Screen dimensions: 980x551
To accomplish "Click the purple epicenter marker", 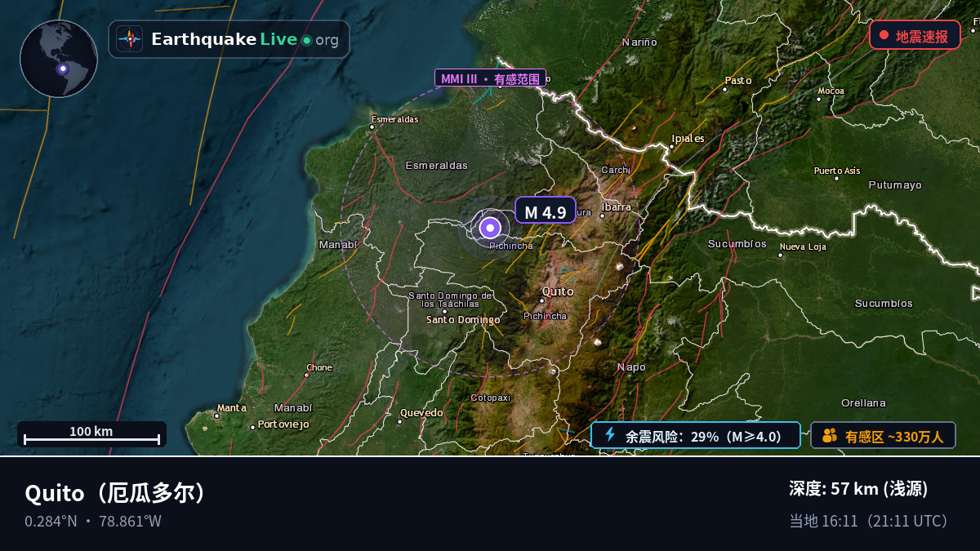I will click(490, 228).
